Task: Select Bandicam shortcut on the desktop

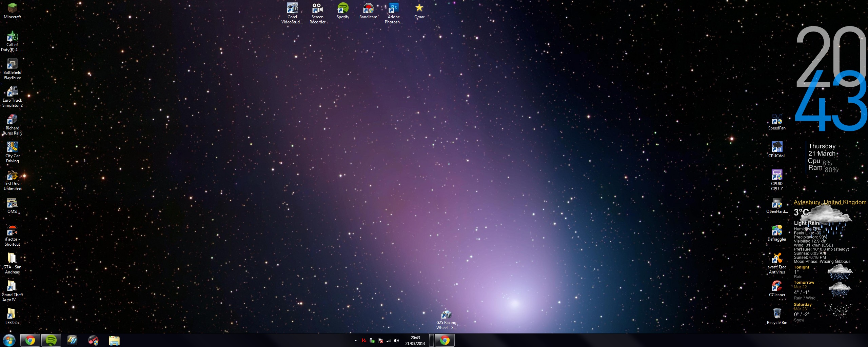Action: (x=368, y=11)
